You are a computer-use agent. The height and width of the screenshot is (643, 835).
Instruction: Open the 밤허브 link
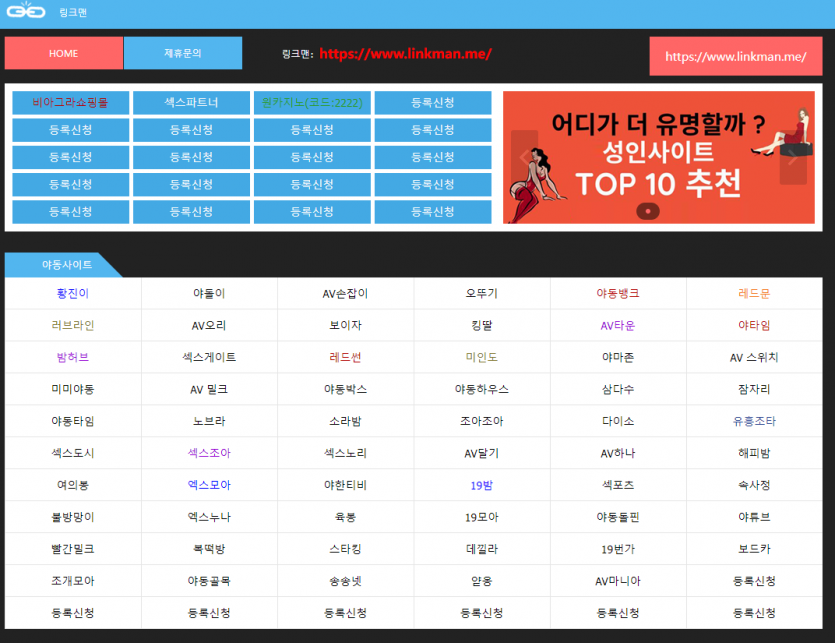point(73,357)
